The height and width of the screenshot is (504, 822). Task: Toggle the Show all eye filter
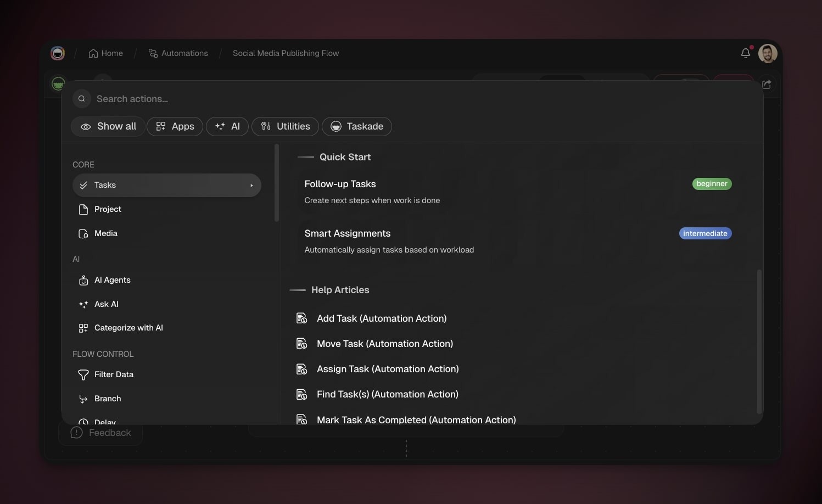pos(108,126)
